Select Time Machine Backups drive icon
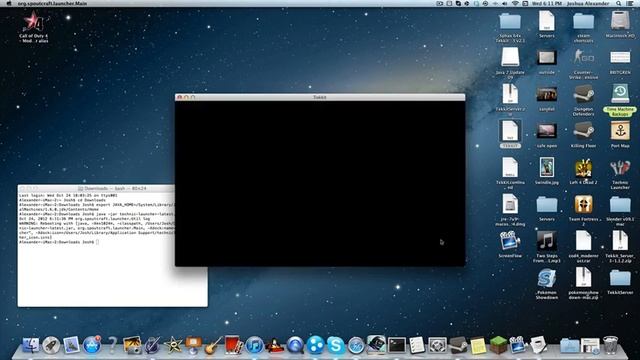This screenshot has width=640, height=360. [x=620, y=100]
